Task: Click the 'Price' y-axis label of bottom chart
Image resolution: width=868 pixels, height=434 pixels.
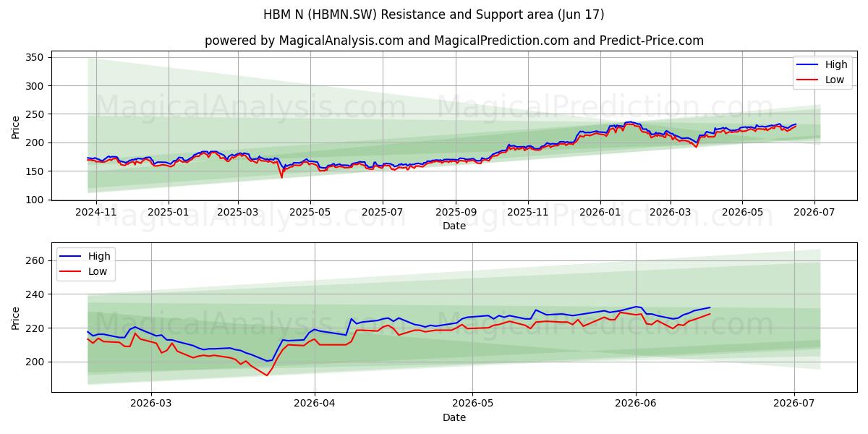Action: click(x=16, y=317)
